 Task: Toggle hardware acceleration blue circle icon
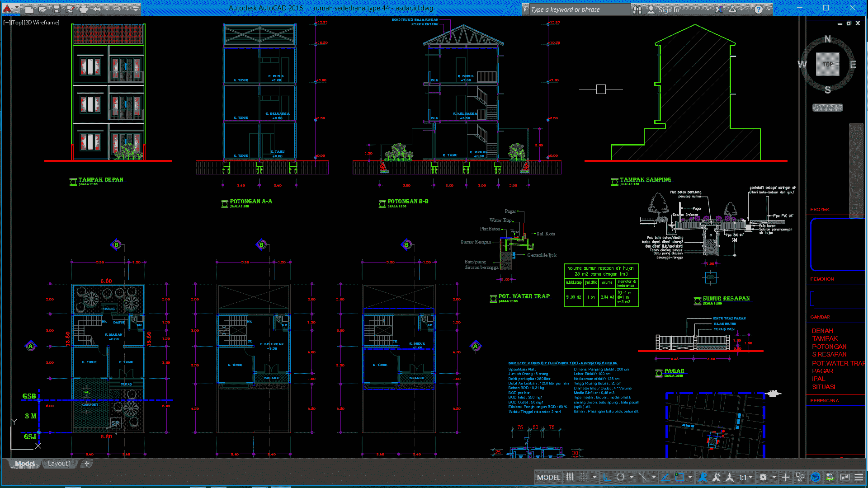816,477
